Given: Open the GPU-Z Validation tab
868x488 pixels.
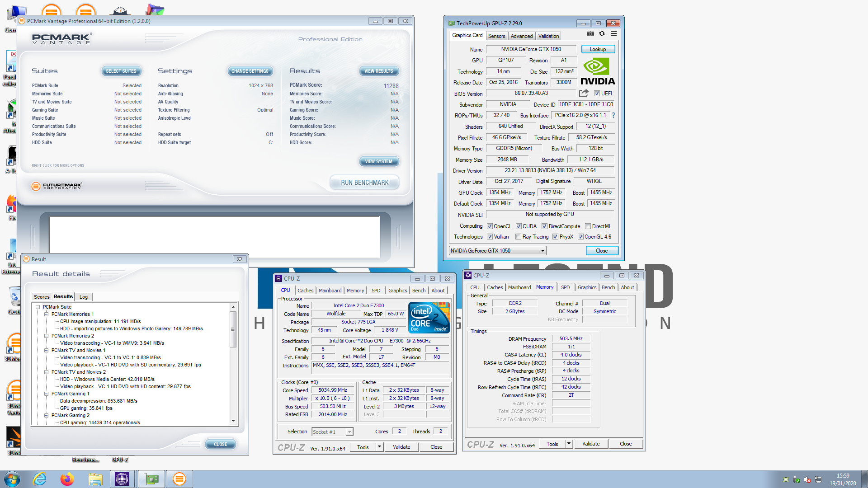Looking at the screenshot, I should point(548,36).
